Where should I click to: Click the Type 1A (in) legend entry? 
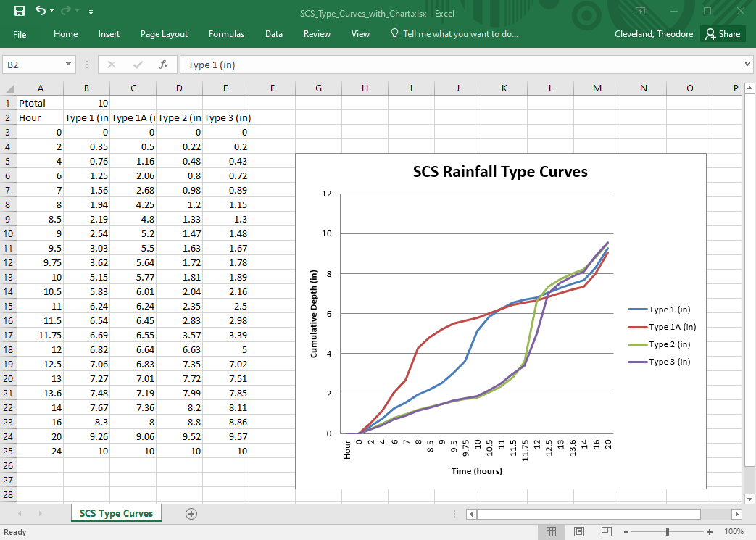click(662, 327)
